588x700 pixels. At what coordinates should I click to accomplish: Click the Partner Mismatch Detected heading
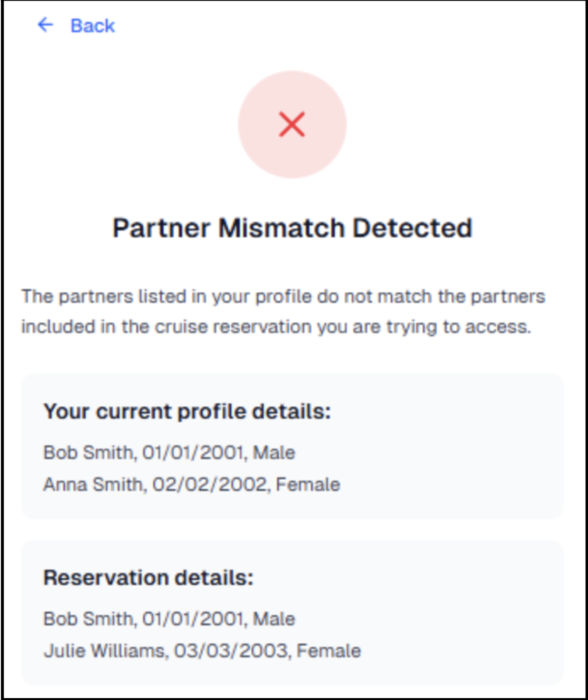pos(292,228)
